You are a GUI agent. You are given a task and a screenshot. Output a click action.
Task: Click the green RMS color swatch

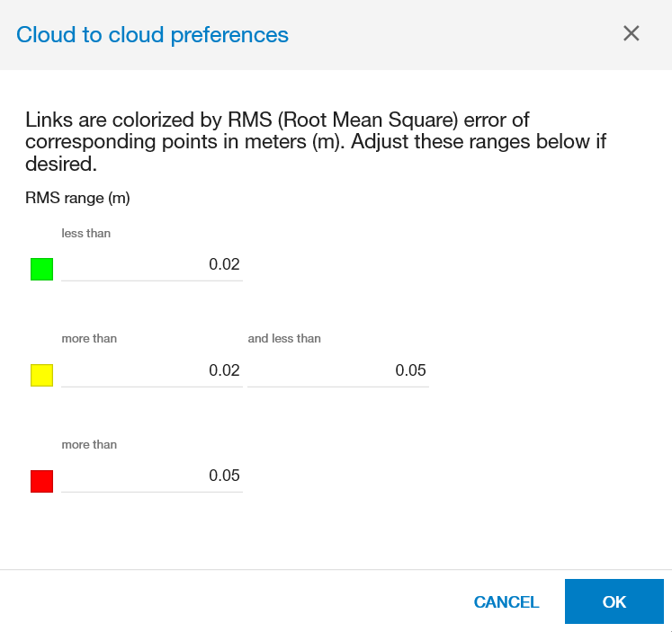coord(41,269)
